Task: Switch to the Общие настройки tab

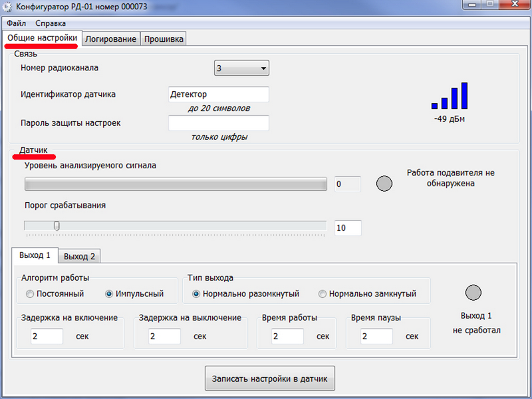Action: point(43,38)
